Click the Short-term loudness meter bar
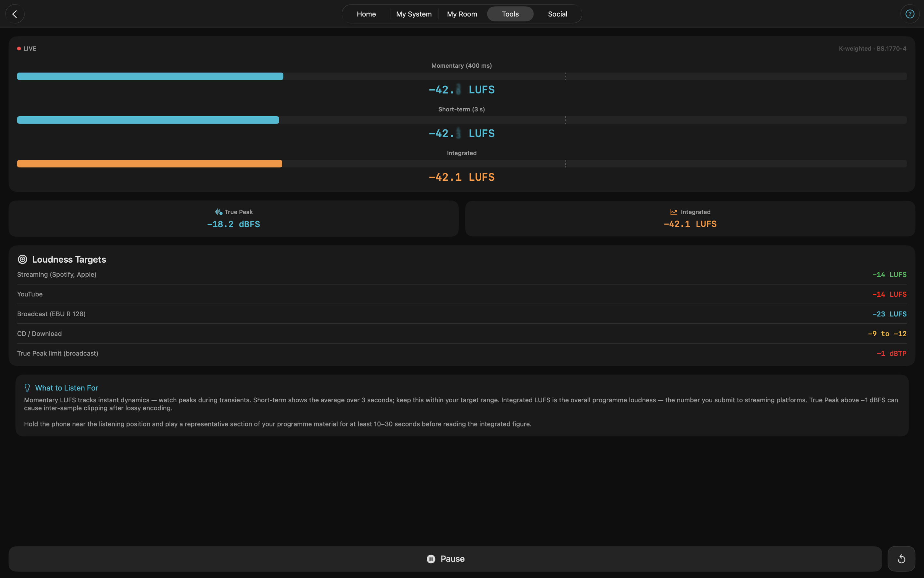The height and width of the screenshot is (578, 924). coord(462,120)
